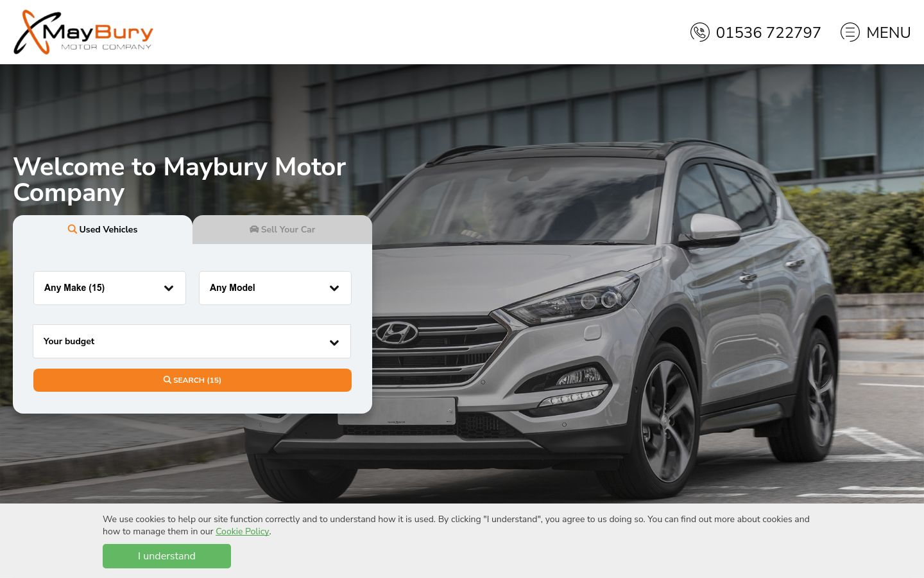
Task: Click the Maybury Motor Company logo
Action: [x=83, y=32]
